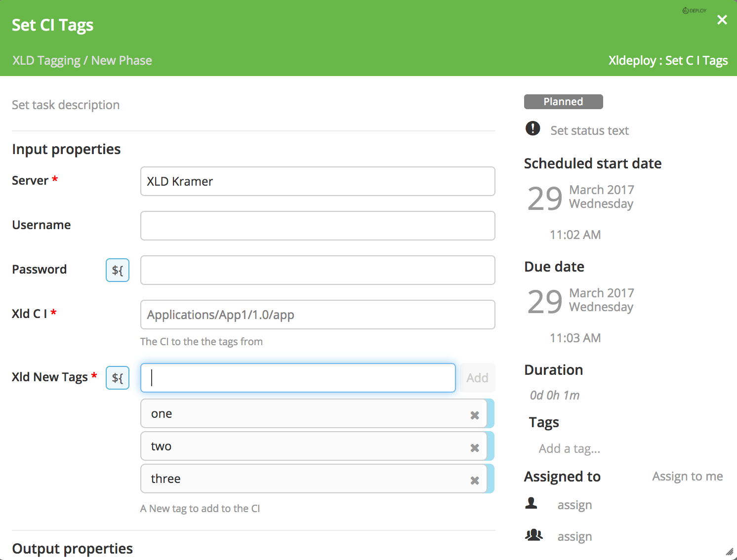
Task: Remove the tag 'three'
Action: (x=475, y=480)
